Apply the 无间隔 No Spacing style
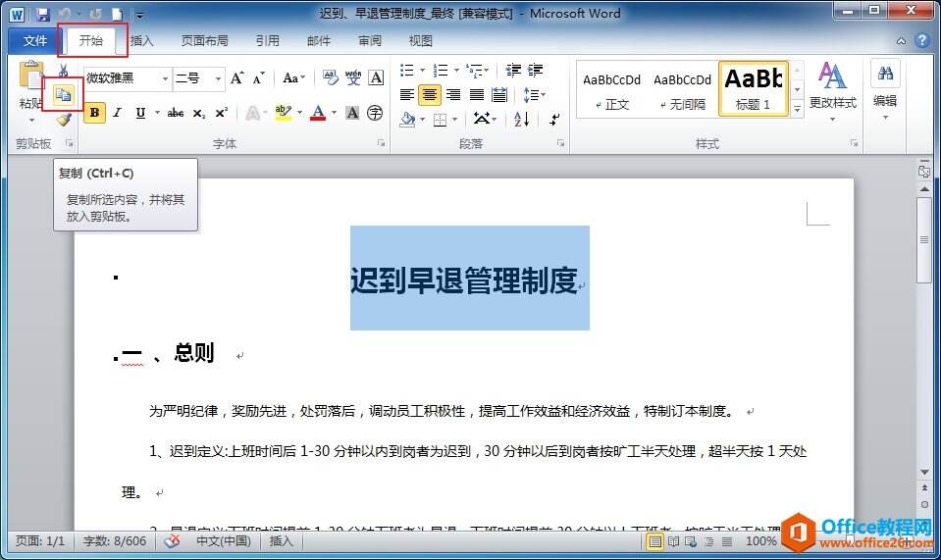 [x=682, y=90]
